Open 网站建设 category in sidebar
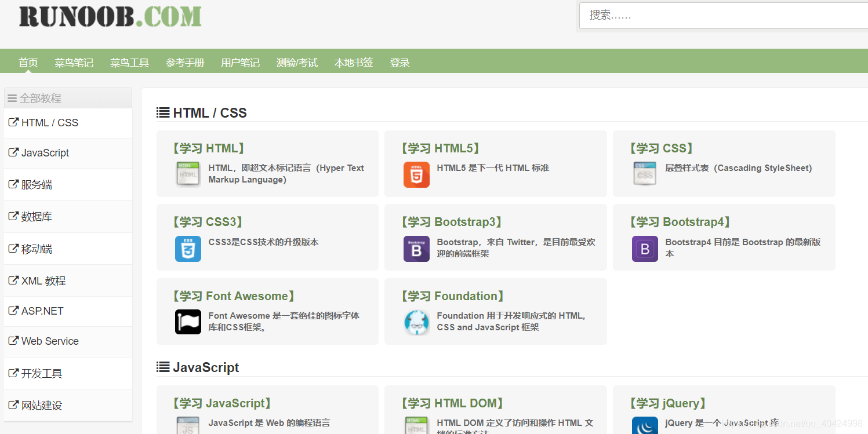This screenshot has width=868, height=434. (68, 405)
